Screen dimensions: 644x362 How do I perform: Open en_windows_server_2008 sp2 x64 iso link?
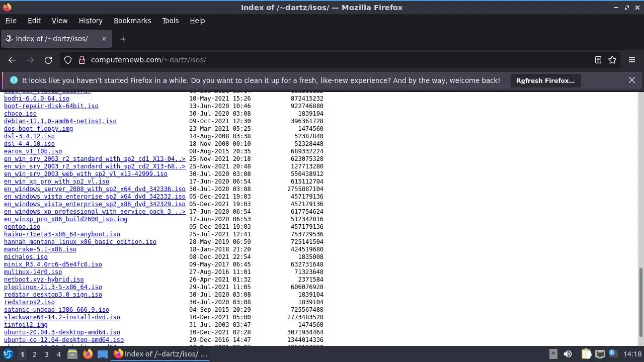click(95, 189)
